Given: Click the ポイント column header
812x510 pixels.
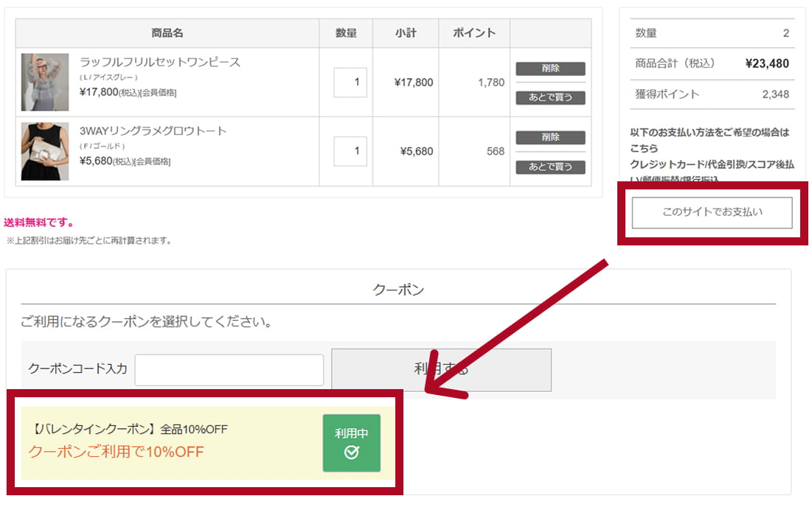Looking at the screenshot, I should 474,33.
